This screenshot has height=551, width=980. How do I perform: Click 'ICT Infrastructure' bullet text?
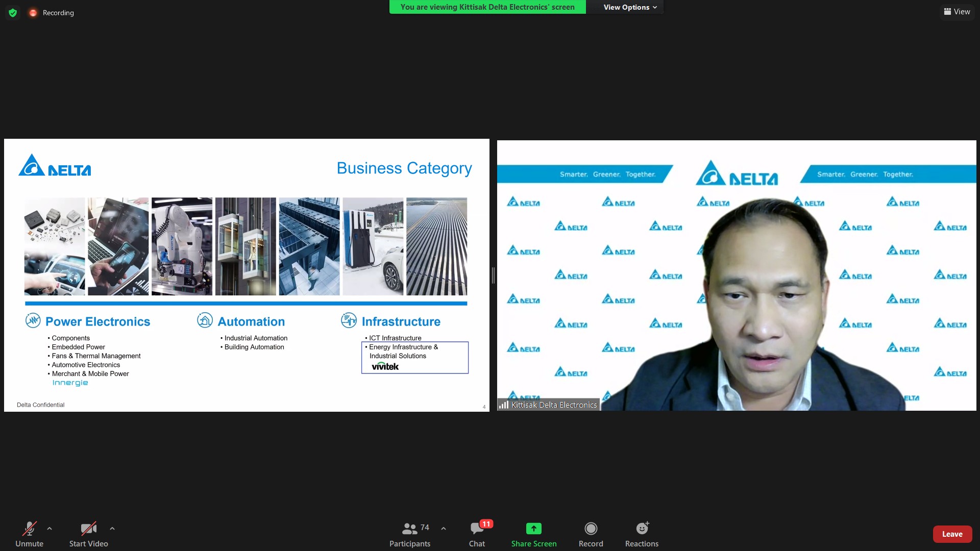tap(395, 338)
